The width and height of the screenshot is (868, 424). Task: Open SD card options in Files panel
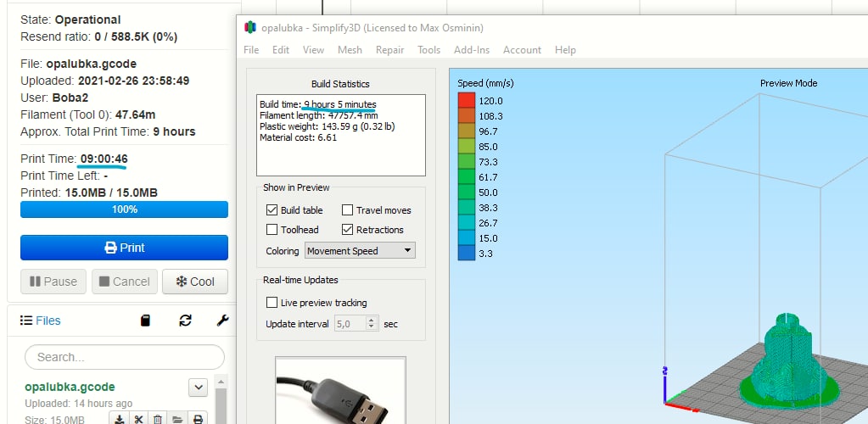click(x=145, y=321)
